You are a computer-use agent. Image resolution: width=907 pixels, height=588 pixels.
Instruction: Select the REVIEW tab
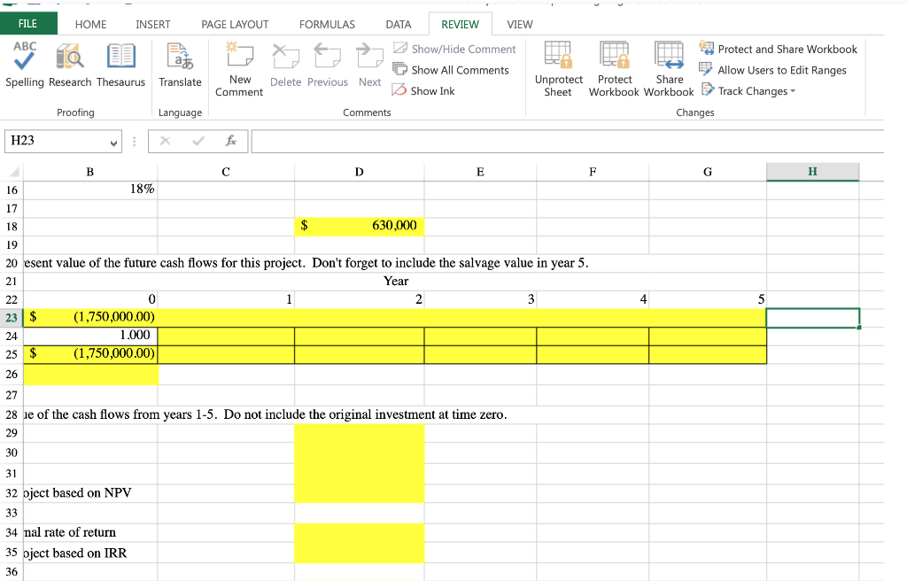click(460, 24)
